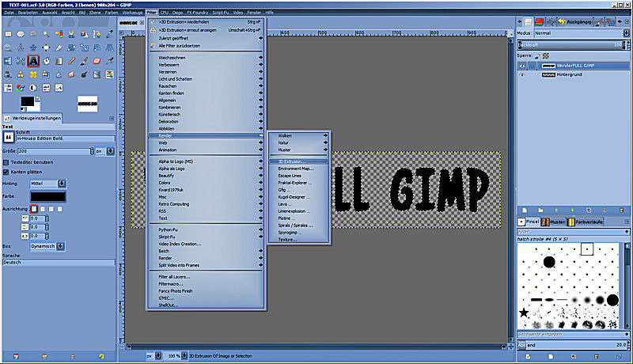
Task: Toggle the Kanten glätten checkbox
Action: point(6,172)
